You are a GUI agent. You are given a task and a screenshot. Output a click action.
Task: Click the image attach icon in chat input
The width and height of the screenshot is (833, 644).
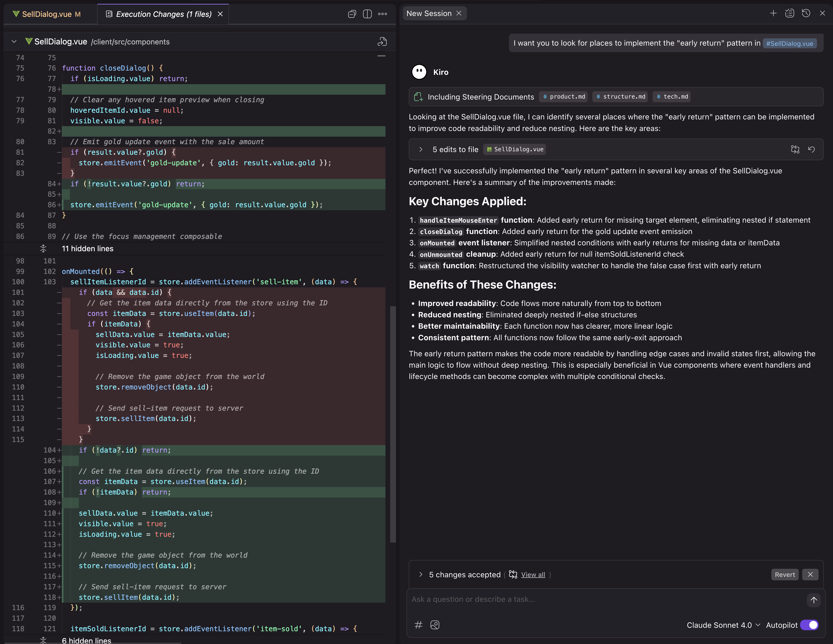[x=435, y=625]
